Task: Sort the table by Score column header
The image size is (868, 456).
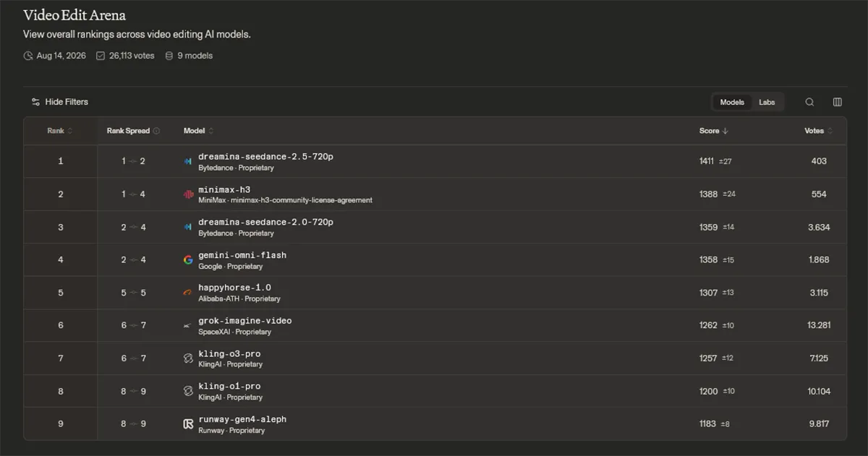Action: coord(714,131)
